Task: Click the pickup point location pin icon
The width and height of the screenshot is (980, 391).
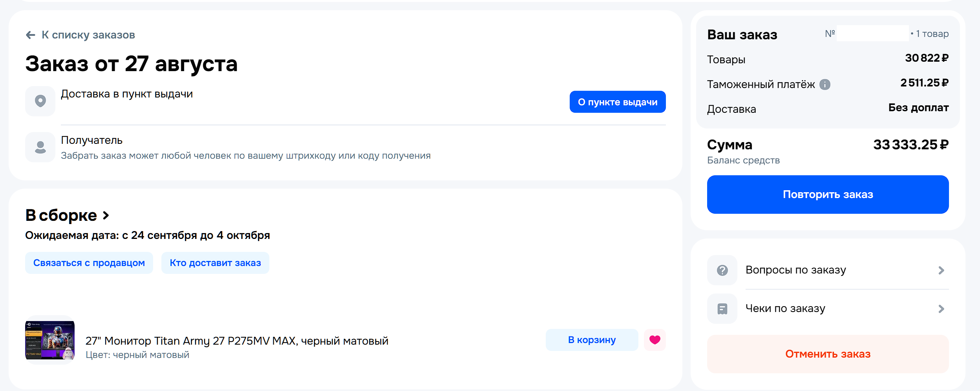Action: pos(40,101)
